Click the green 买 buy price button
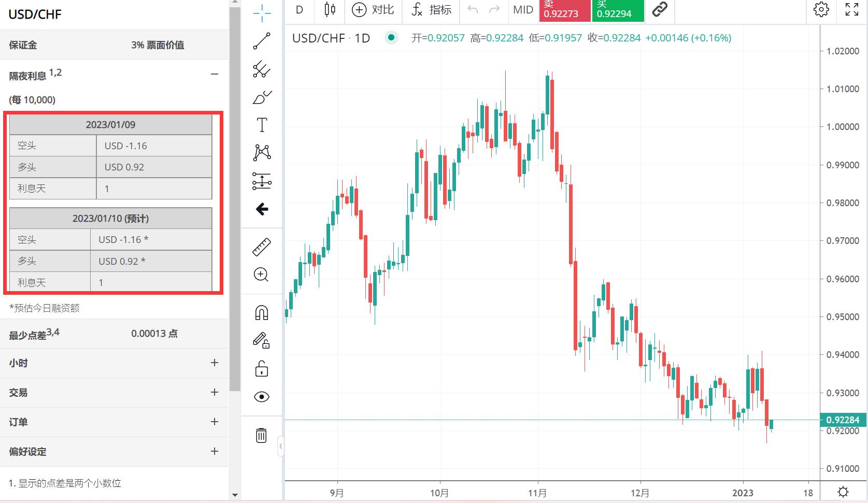The width and height of the screenshot is (868, 503). [x=618, y=10]
